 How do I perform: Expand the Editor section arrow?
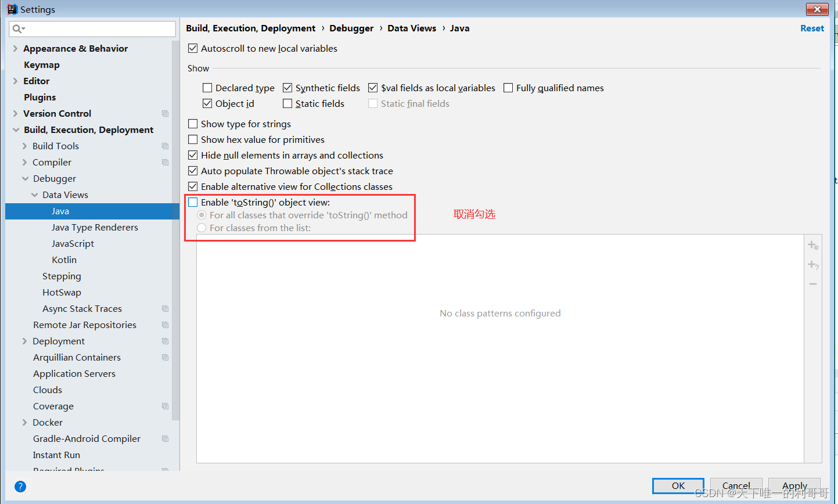[x=15, y=81]
